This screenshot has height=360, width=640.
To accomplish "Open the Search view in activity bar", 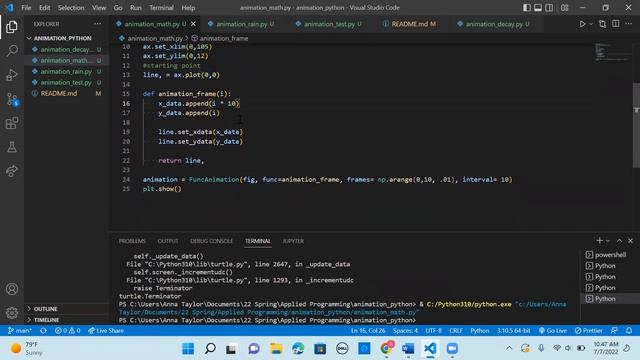I will pyautogui.click(x=12, y=51).
